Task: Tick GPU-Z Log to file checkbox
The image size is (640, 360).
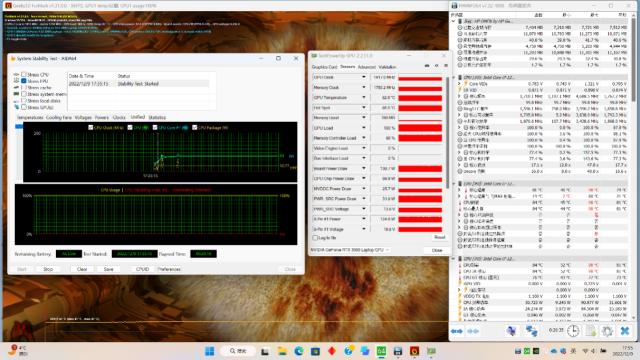Action: (x=315, y=238)
